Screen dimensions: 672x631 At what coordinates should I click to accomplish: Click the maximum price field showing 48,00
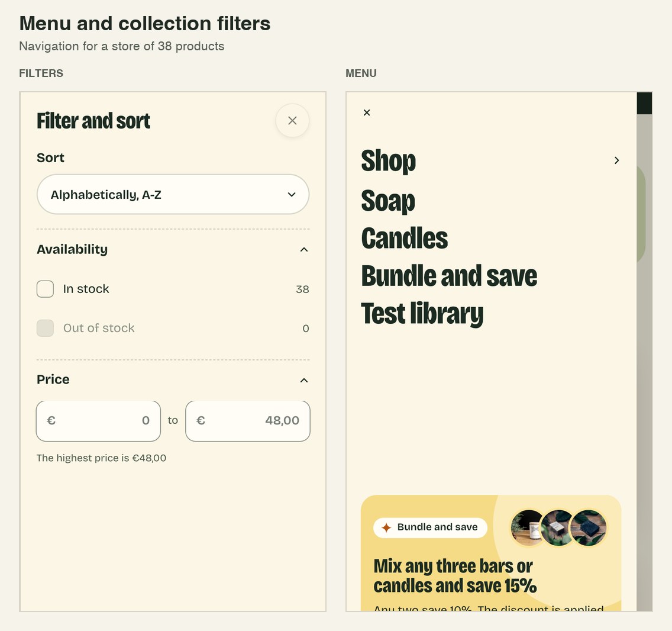[x=248, y=421]
